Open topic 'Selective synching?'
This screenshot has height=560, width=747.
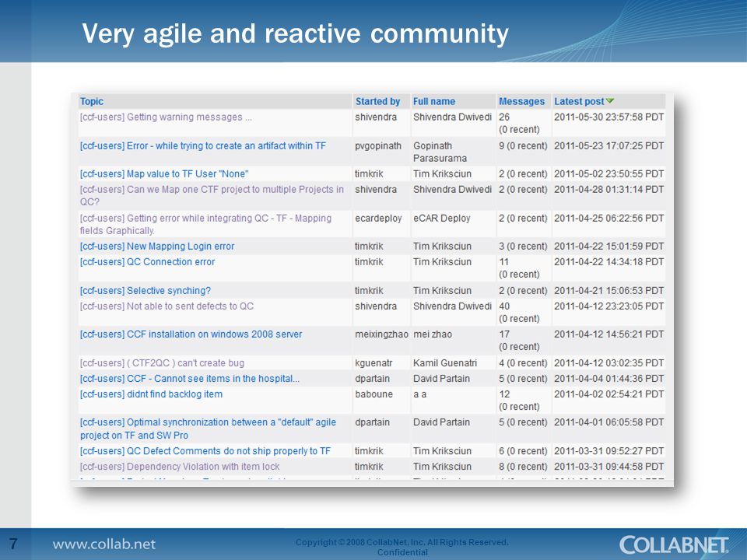pyautogui.click(x=146, y=290)
